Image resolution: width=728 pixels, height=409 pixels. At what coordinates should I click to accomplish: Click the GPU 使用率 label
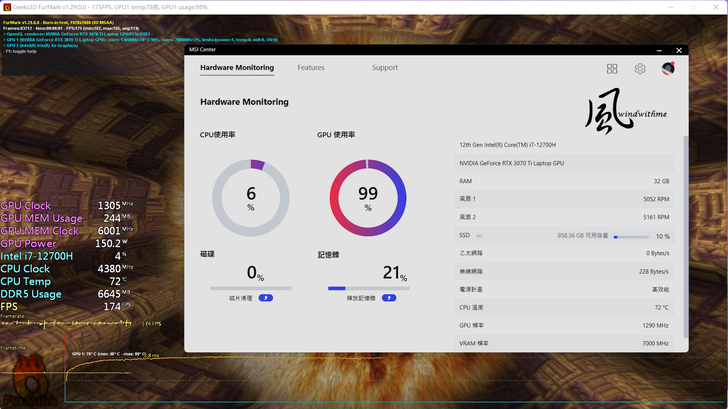coord(336,135)
